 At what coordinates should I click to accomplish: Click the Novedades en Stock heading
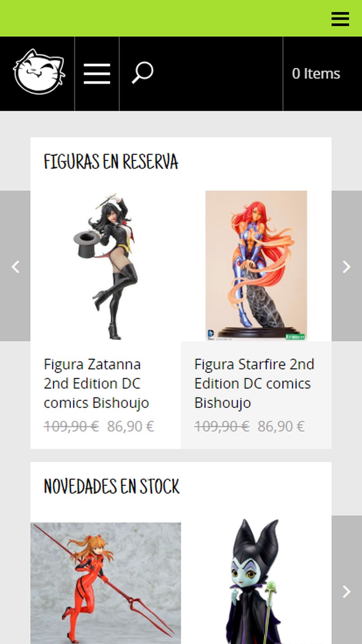[x=112, y=487]
